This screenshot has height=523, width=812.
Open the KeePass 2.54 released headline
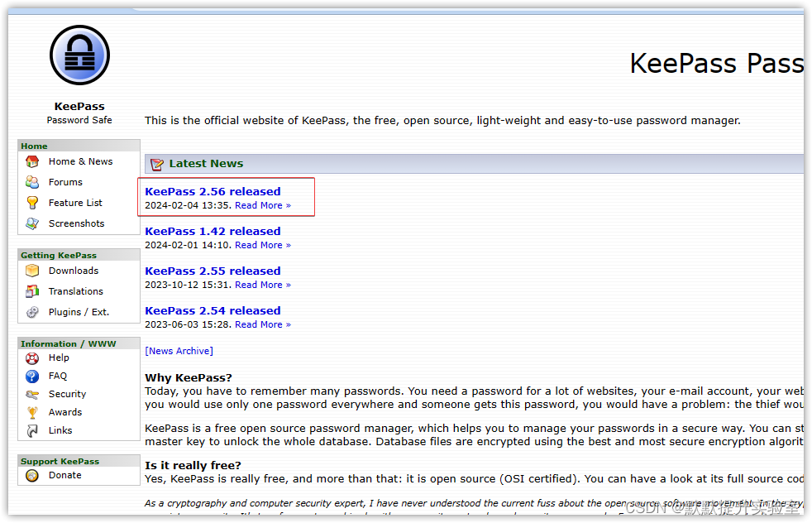tap(213, 311)
